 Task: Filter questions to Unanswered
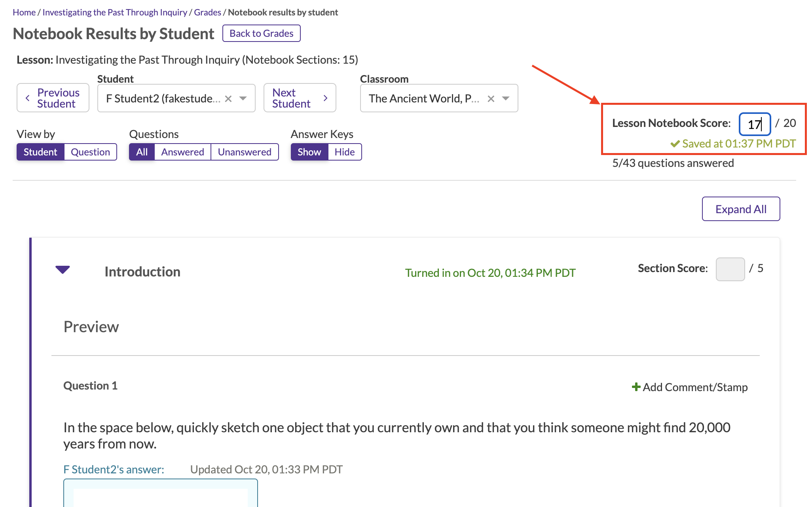click(x=245, y=152)
